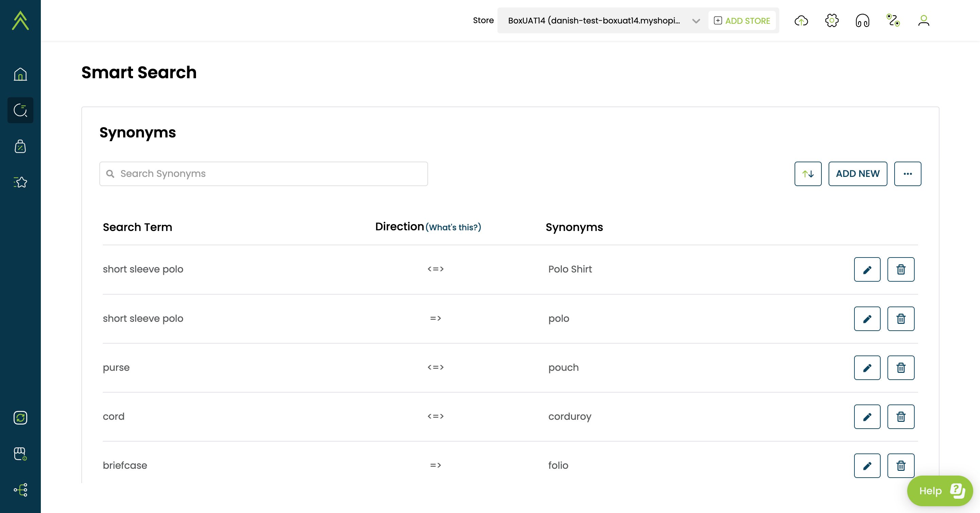Viewport: 980px width, 513px height.
Task: Open the user profile icon
Action: (923, 20)
